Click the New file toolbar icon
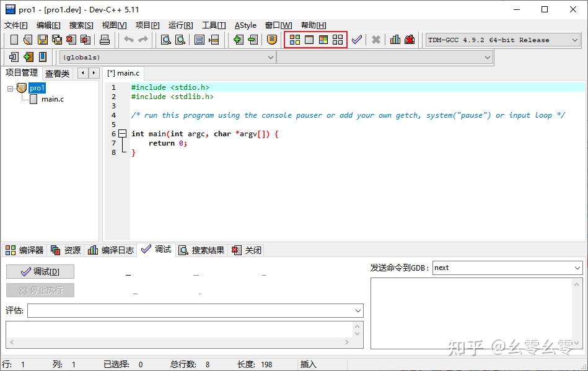The width and height of the screenshot is (588, 371). click(14, 40)
